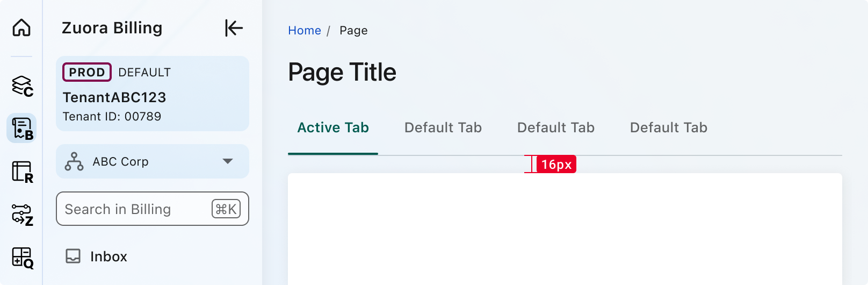This screenshot has width=868, height=285.
Task: Launch the quoting calculator icon marked Q
Action: 22,258
